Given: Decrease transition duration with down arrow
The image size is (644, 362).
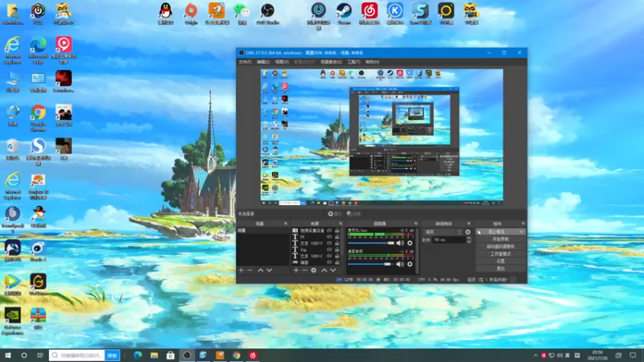Looking at the screenshot, I should (x=469, y=242).
